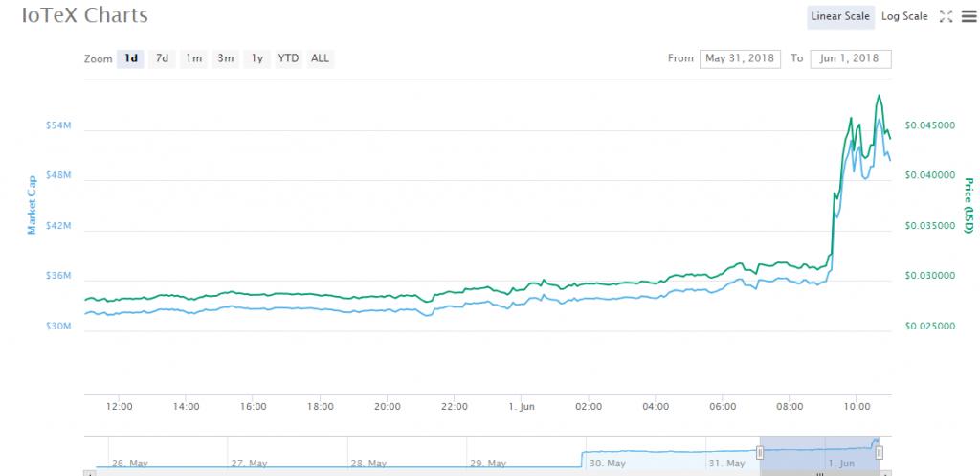Viewport: 980px width, 476px height.
Task: Select the 1d zoom range
Action: (130, 58)
